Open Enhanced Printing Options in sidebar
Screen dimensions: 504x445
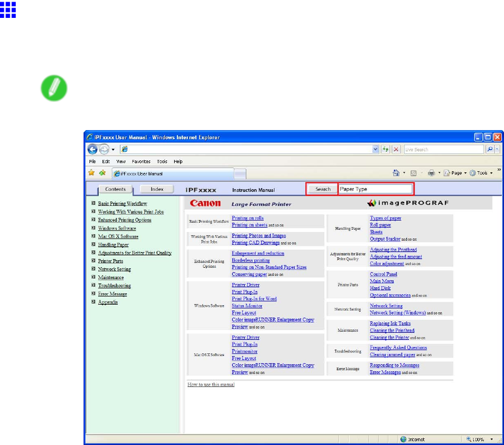(125, 220)
